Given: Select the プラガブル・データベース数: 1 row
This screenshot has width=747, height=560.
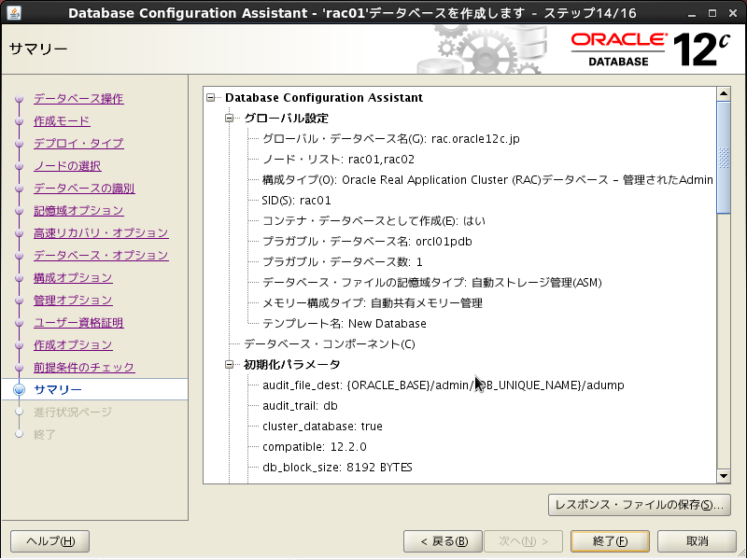Looking at the screenshot, I should 342,262.
